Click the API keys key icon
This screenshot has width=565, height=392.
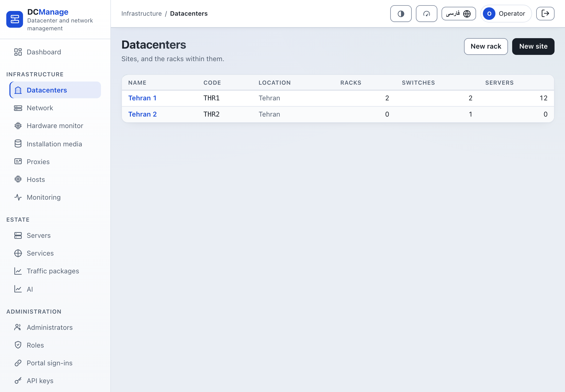click(18, 381)
